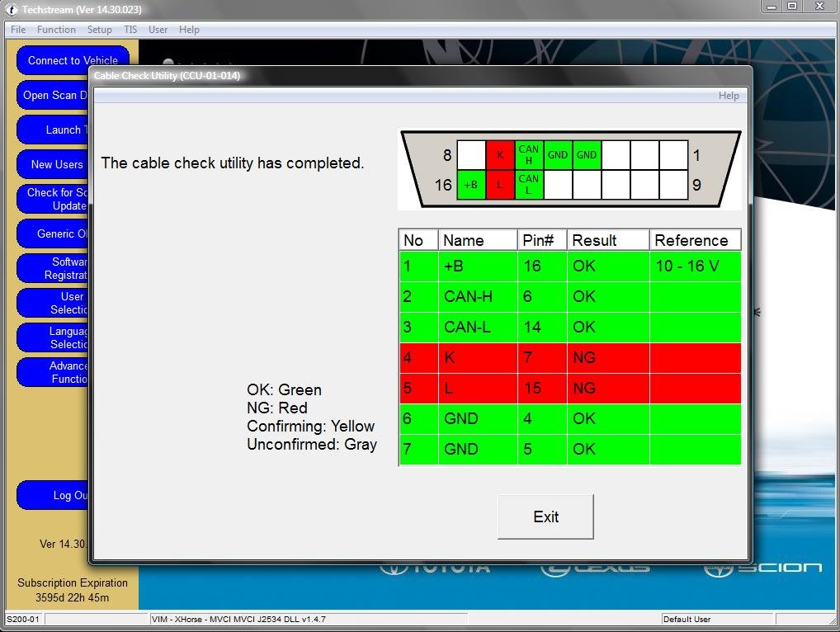The height and width of the screenshot is (632, 840).
Task: Click pin number 15 in the L row
Action: click(x=542, y=389)
